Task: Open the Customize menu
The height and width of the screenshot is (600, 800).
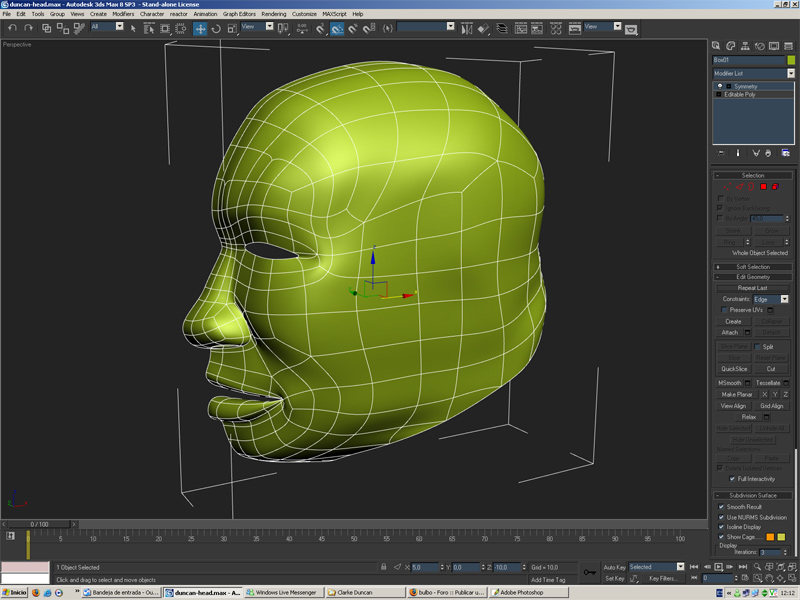Action: click(304, 14)
